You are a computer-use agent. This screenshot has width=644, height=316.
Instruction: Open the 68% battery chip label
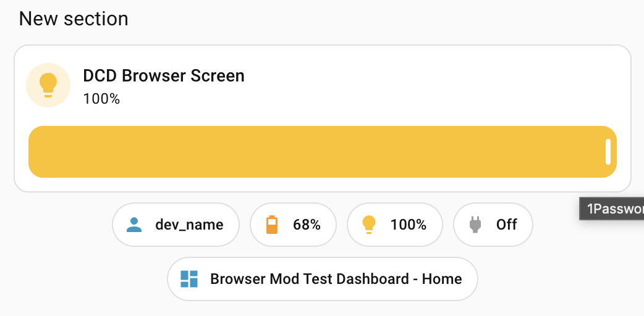[x=307, y=225]
